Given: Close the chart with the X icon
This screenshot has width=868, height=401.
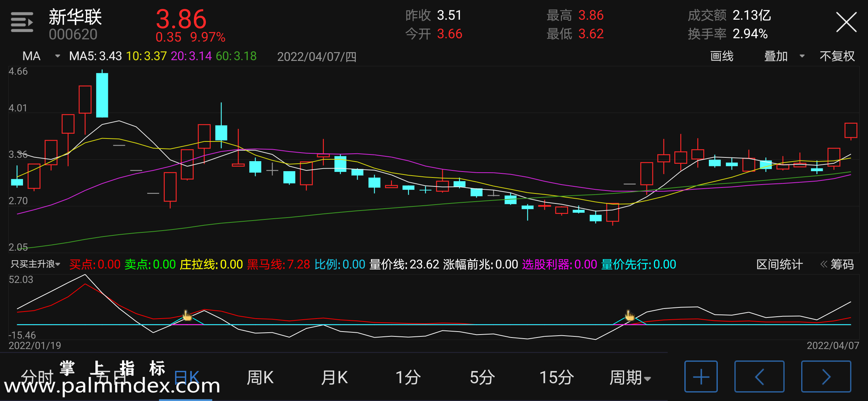Looking at the screenshot, I should coord(846,22).
